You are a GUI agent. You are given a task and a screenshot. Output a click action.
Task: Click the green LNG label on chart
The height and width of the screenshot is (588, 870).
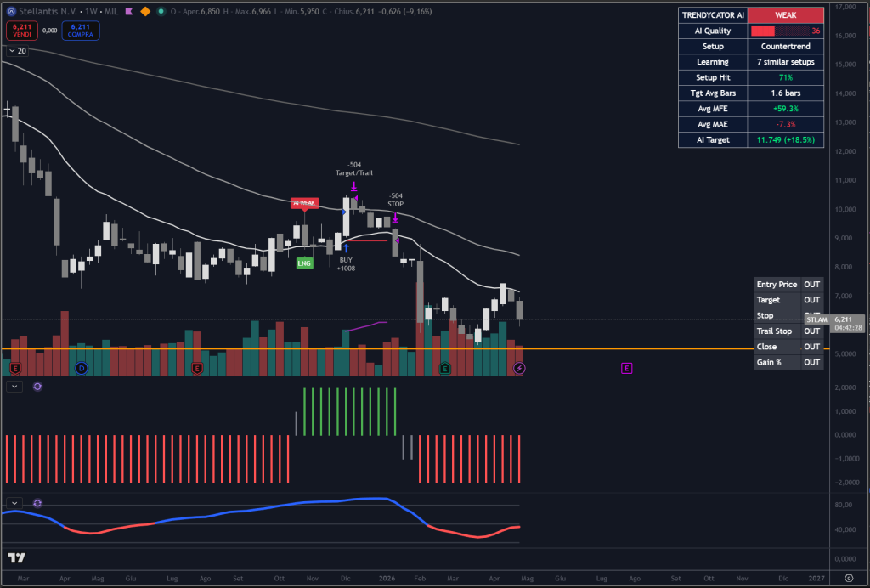click(x=304, y=263)
